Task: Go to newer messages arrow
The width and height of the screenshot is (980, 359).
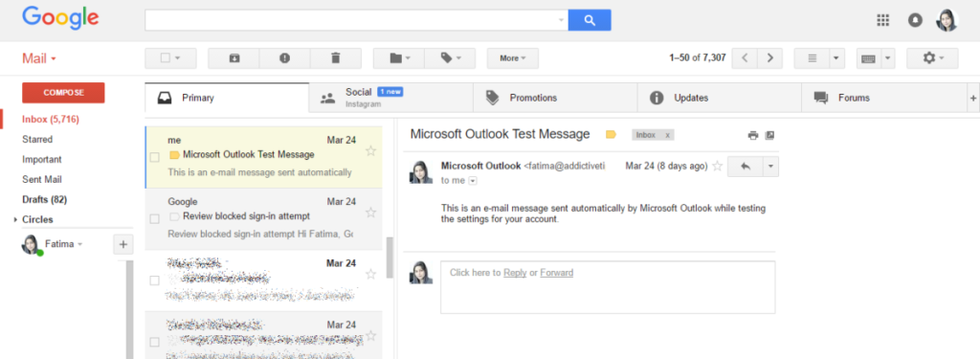Action: [x=745, y=58]
